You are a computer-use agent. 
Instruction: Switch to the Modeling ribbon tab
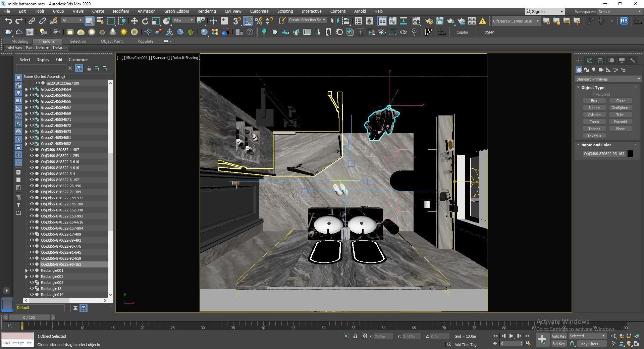tap(20, 41)
